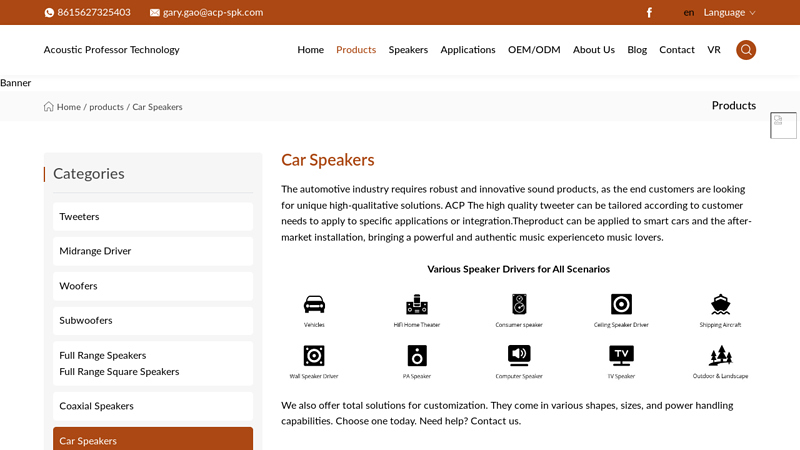The height and width of the screenshot is (450, 800).
Task: Click the phone number 8615627325403
Action: click(94, 12)
